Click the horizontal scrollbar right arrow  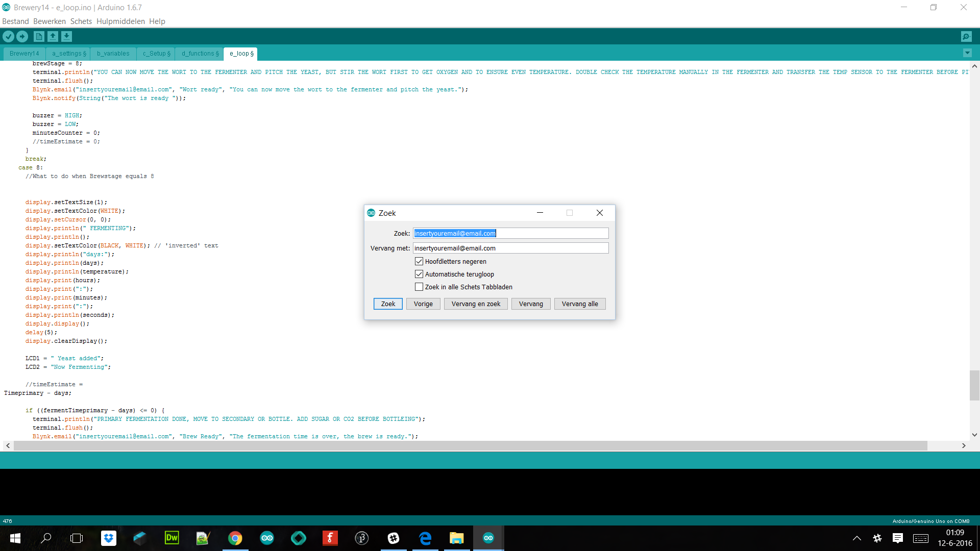964,445
